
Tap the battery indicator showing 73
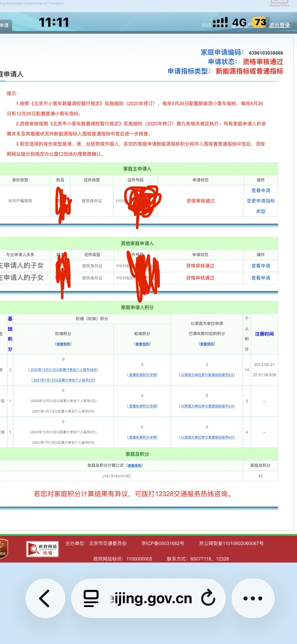[x=260, y=23]
